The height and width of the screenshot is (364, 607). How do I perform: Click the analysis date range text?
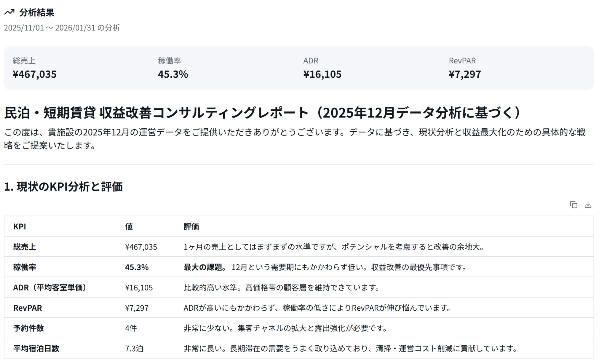click(x=62, y=28)
